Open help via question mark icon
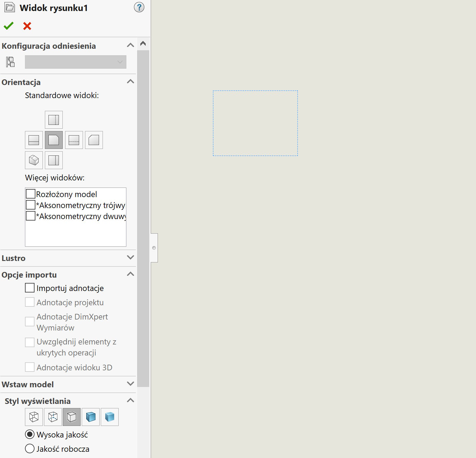The height and width of the screenshot is (458, 476). (x=139, y=7)
